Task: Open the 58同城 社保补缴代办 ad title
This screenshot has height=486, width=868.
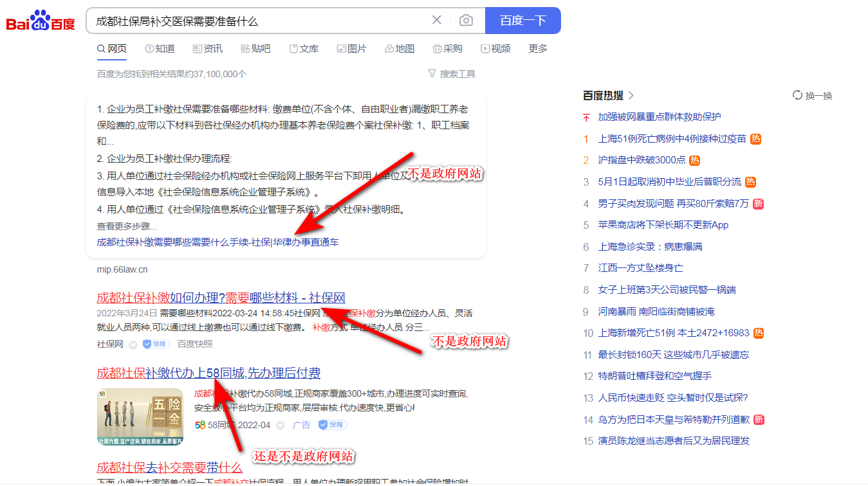Action: point(208,373)
